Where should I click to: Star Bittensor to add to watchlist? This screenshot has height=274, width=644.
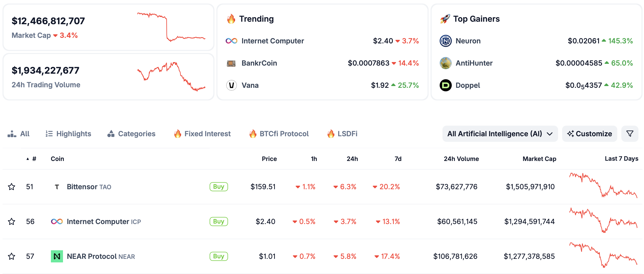coord(12,187)
